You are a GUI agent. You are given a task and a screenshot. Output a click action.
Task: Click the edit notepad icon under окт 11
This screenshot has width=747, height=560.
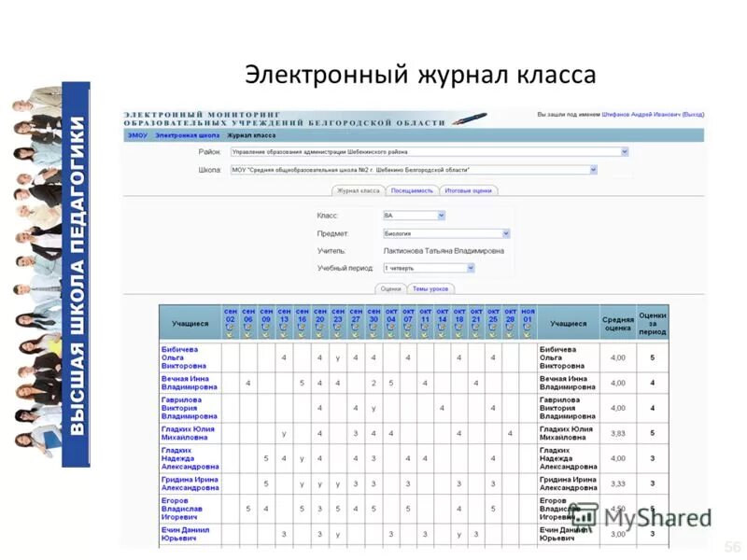coord(425,328)
